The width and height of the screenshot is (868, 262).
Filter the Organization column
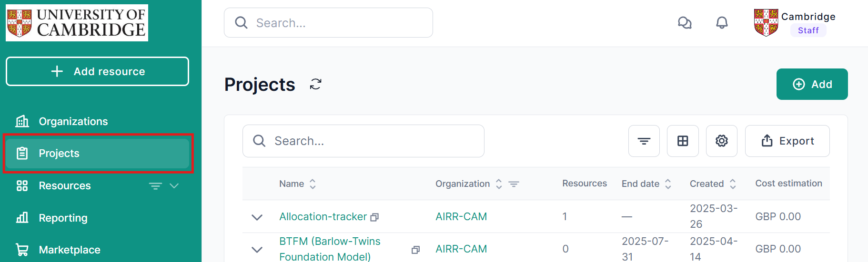tap(514, 184)
